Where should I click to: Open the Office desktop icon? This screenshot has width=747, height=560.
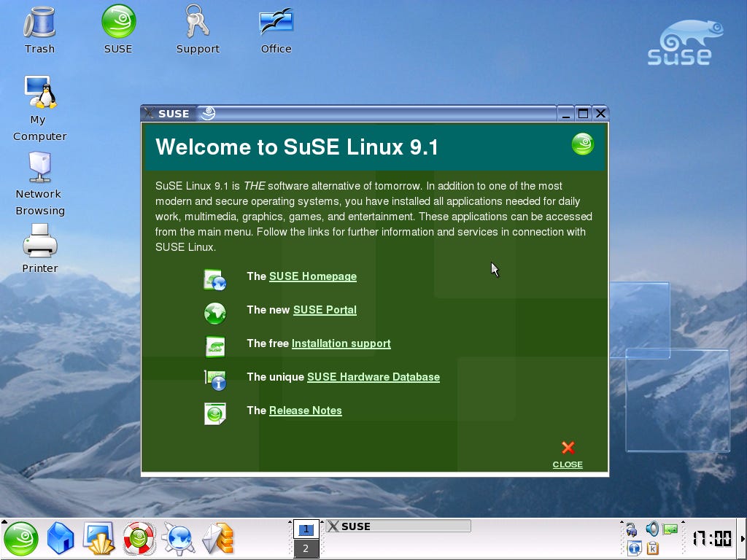[x=276, y=29]
